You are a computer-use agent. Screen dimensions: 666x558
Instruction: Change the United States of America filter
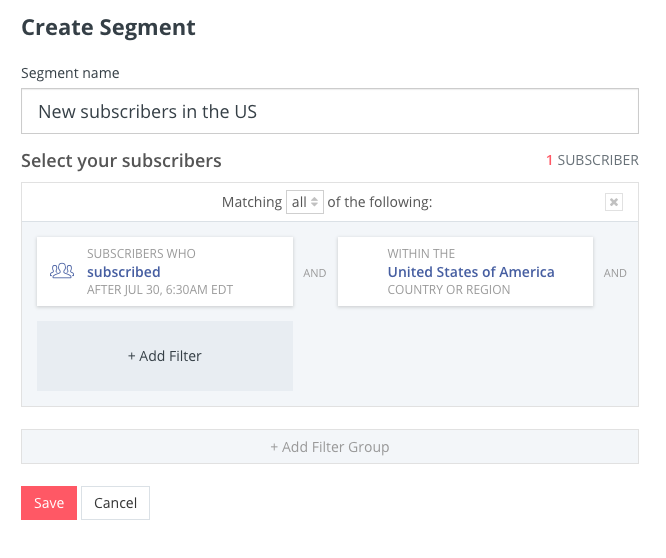click(x=471, y=272)
